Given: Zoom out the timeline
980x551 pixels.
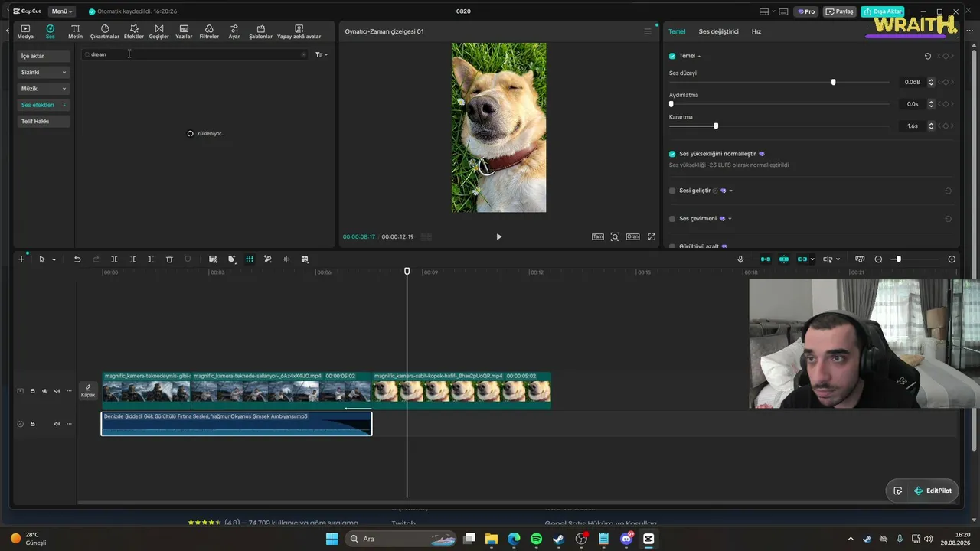Looking at the screenshot, I should [878, 259].
